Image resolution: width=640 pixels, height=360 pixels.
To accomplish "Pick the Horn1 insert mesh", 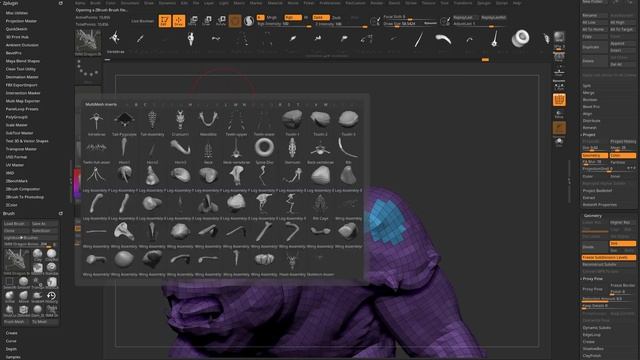I will pos(124,151).
